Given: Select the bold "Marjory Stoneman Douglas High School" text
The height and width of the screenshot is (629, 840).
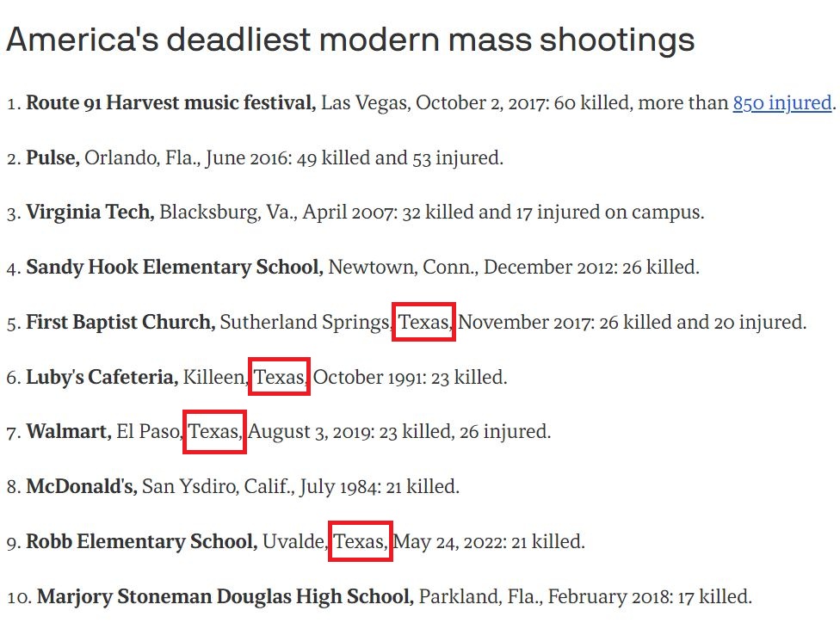Looking at the screenshot, I should tap(225, 596).
